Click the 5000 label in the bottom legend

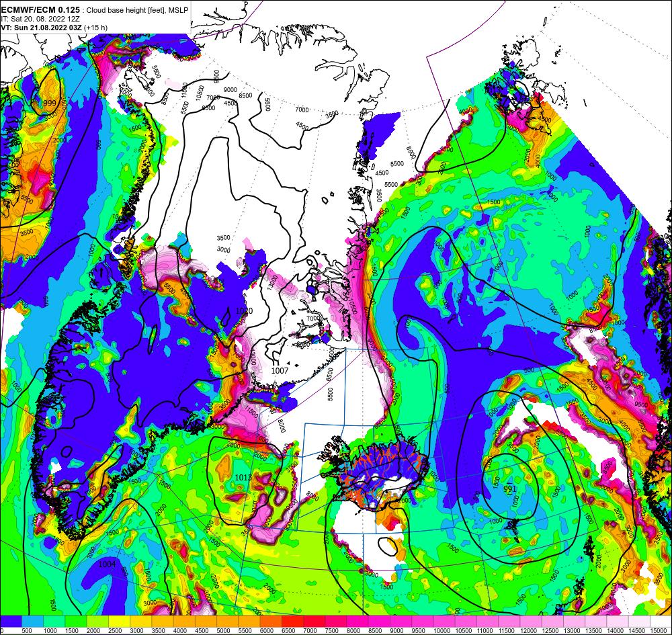click(x=223, y=631)
